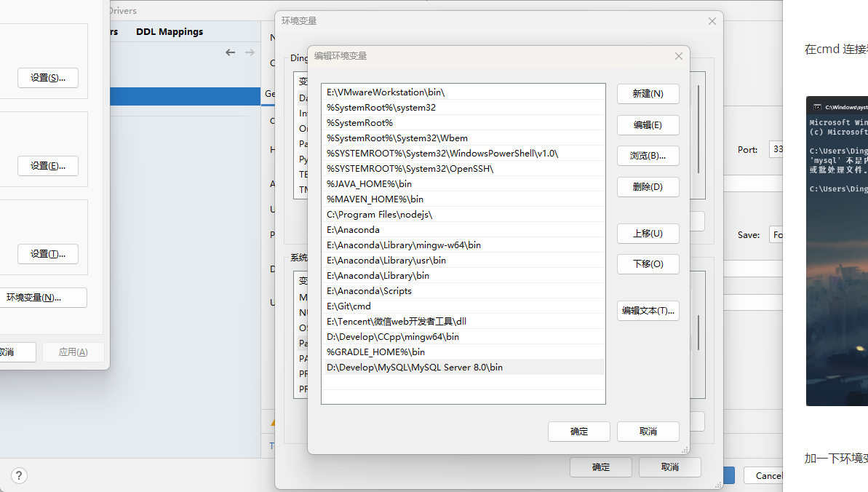Viewport: 868px width, 492px height.
Task: Click the 环境变量(N) button
Action: 44,297
